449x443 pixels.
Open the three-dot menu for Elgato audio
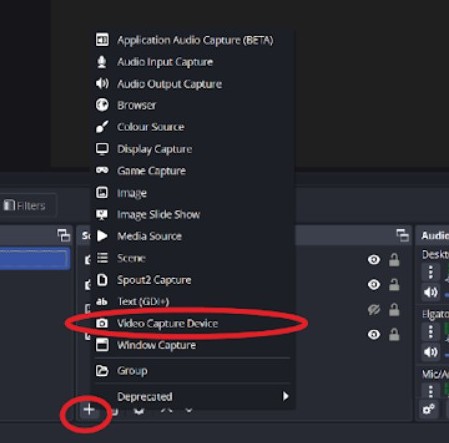[431, 332]
